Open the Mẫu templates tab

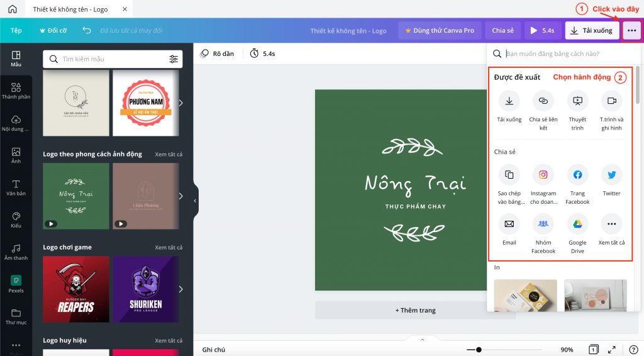(x=16, y=58)
